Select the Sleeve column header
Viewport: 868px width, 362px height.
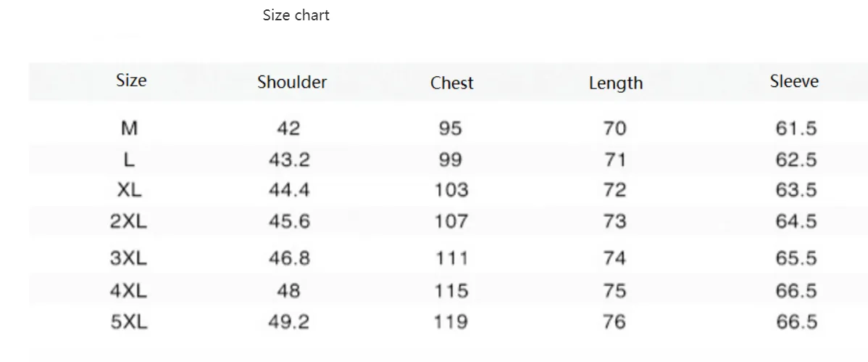[794, 81]
